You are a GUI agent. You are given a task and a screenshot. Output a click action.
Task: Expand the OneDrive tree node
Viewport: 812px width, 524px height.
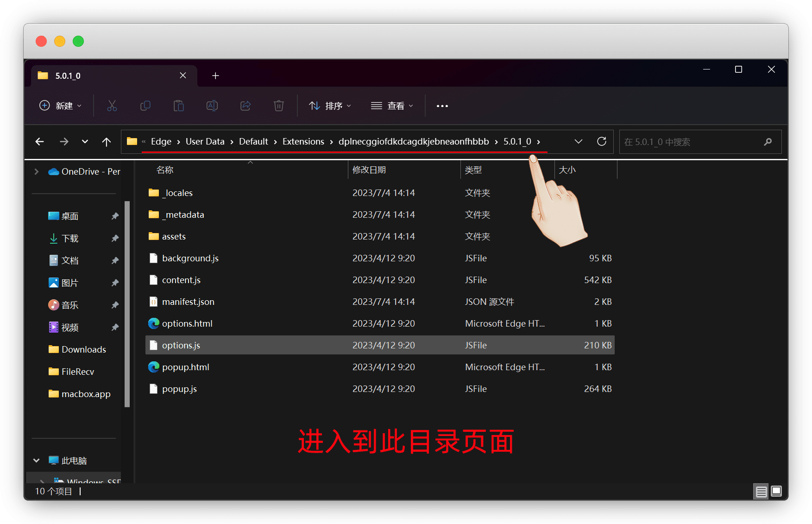coord(37,172)
